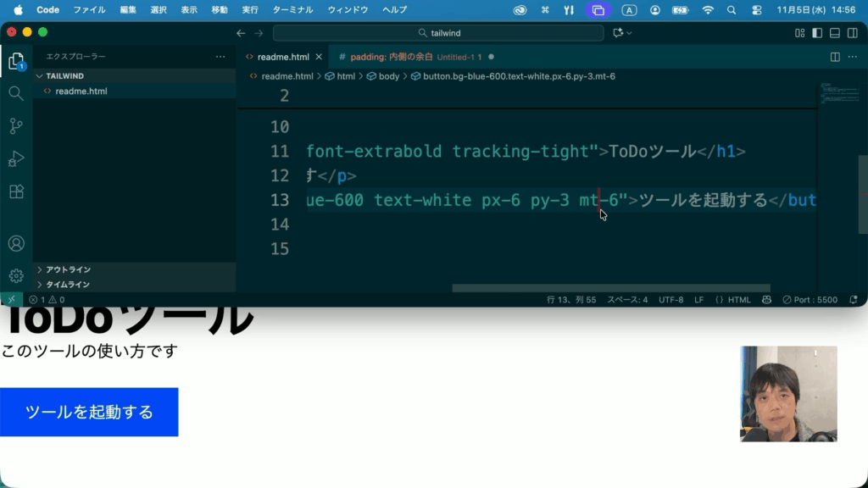Click the tailwind search command field
868x488 pixels.
point(438,33)
